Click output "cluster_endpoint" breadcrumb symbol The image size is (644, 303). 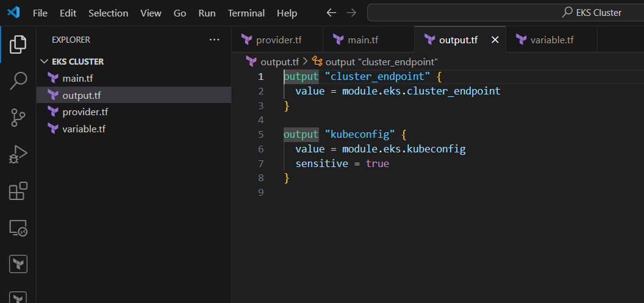[382, 62]
